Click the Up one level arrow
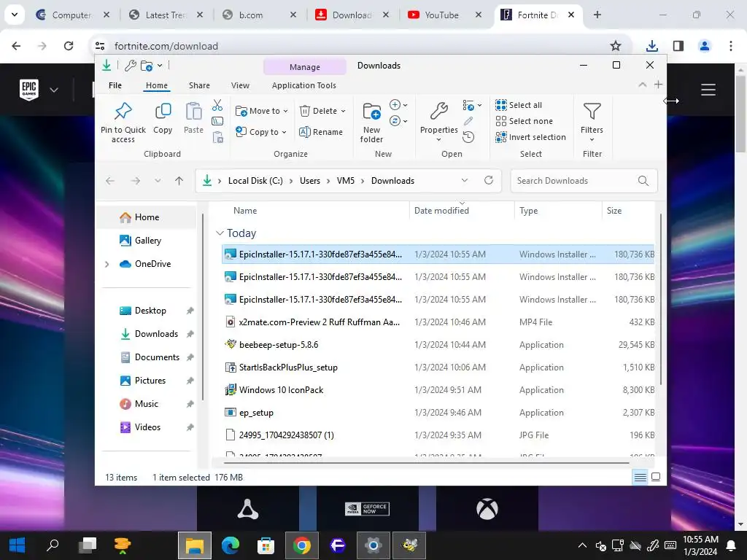The image size is (747, 560). 179,181
